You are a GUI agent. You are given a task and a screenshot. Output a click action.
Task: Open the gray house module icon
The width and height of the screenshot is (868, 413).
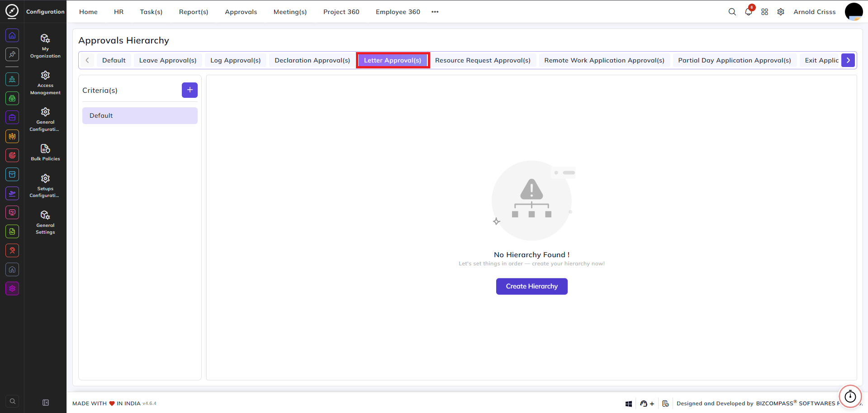12,269
